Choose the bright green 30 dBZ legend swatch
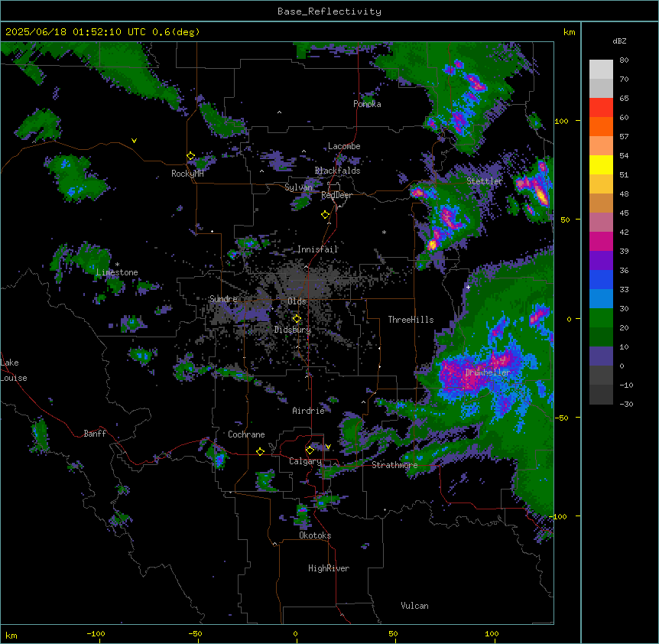 [601, 318]
